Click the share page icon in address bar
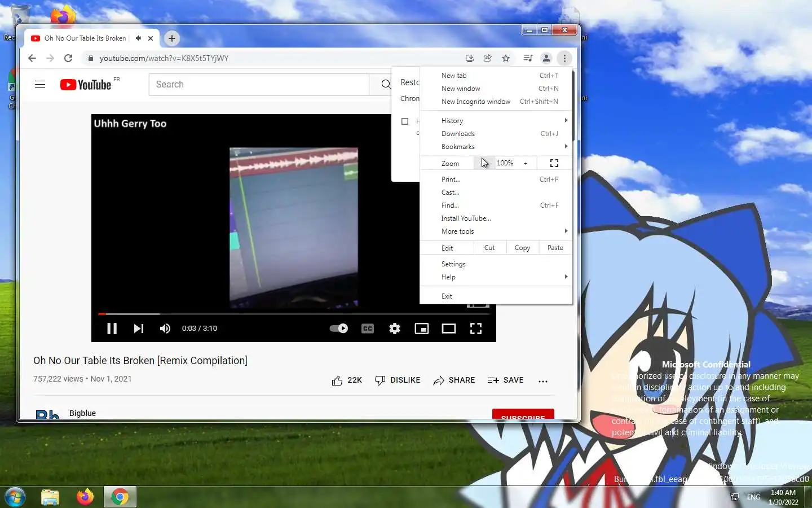This screenshot has width=812, height=508. tap(487, 58)
